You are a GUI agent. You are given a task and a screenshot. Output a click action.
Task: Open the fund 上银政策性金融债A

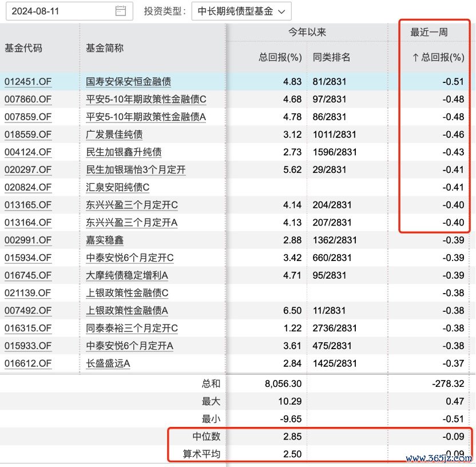click(127, 311)
